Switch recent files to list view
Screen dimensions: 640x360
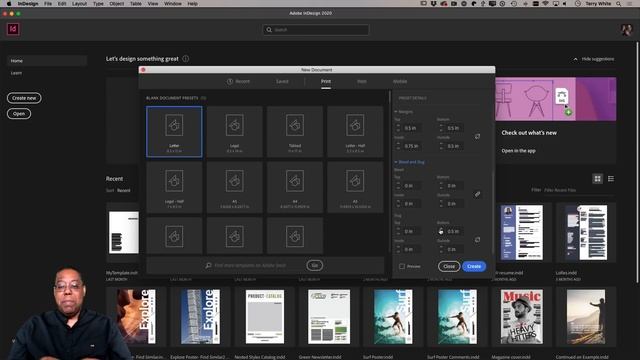pos(611,179)
